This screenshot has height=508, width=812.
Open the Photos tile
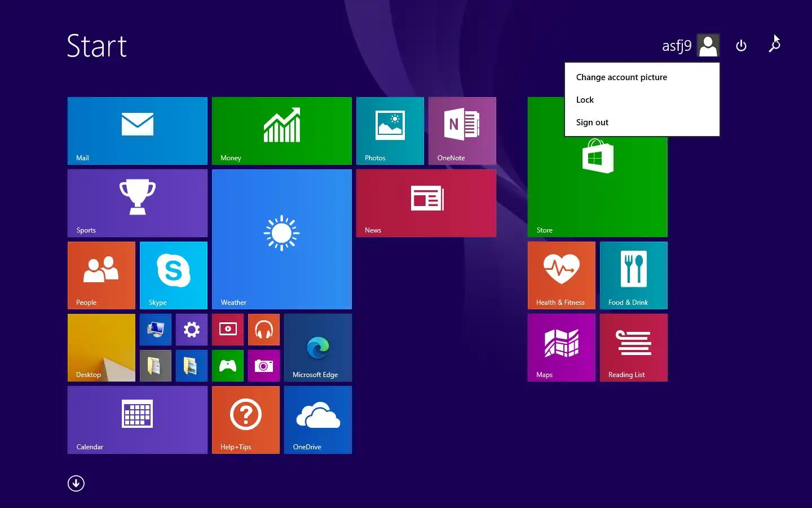[x=390, y=131]
